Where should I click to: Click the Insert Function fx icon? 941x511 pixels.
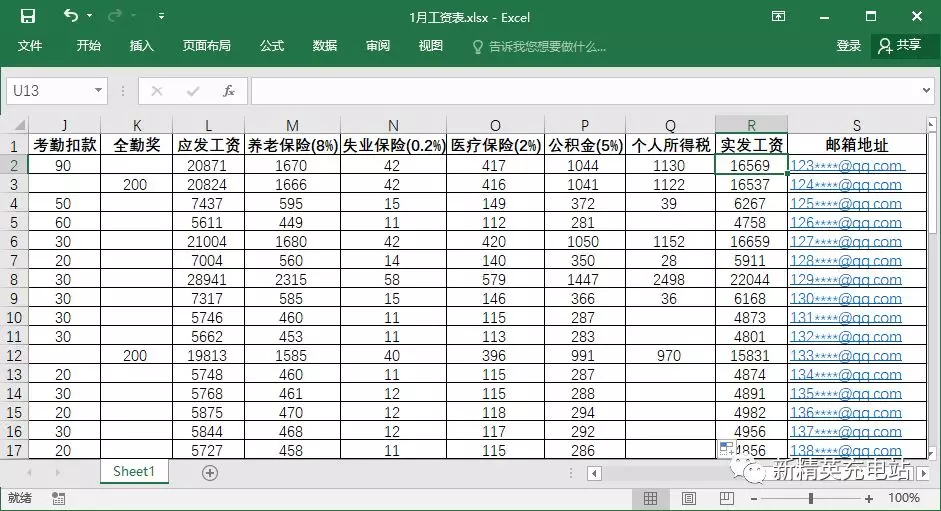(x=229, y=91)
